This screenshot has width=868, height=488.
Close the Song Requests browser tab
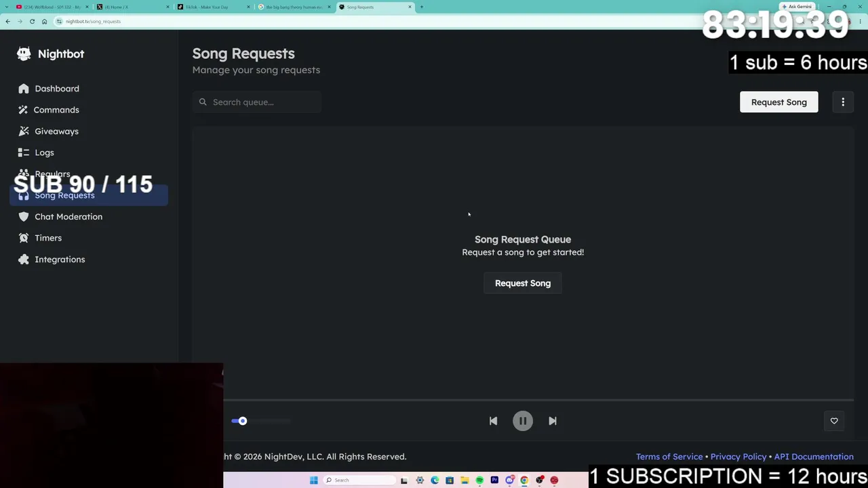point(410,7)
